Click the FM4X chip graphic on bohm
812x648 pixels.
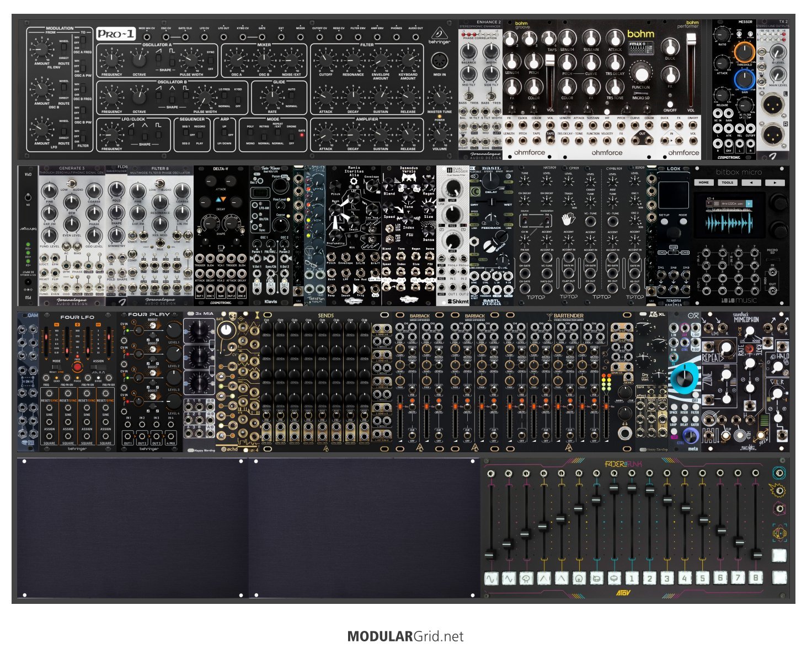[x=640, y=48]
